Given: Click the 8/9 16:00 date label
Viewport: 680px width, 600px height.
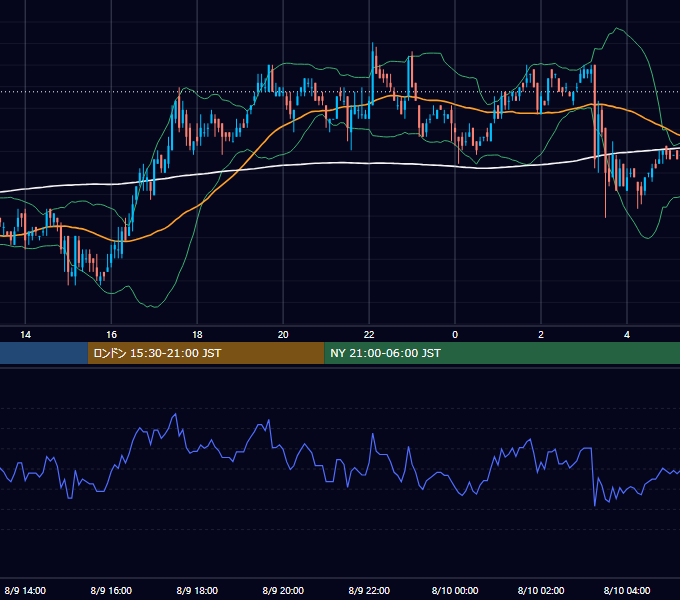Looking at the screenshot, I should pyautogui.click(x=111, y=590).
